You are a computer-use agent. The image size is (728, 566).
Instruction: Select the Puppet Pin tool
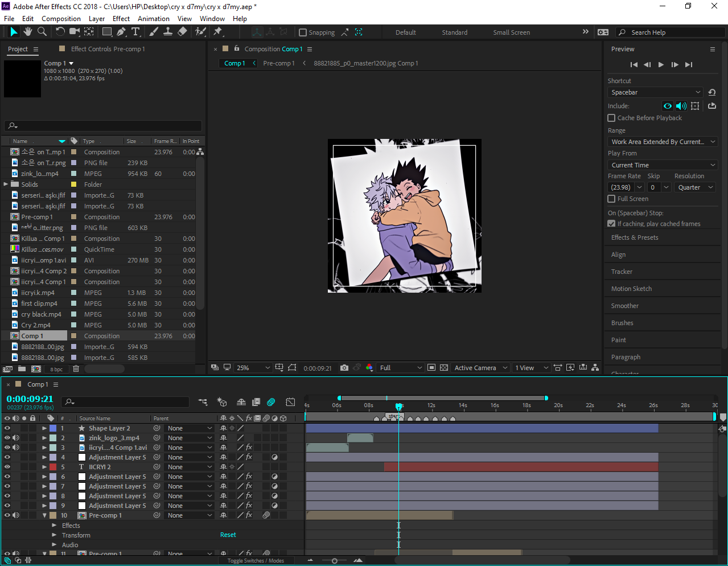(217, 32)
